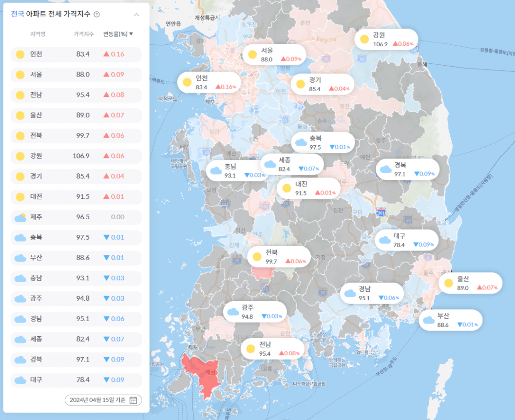Click the sun icon in 인천 list row
515x420 pixels.
20,55
